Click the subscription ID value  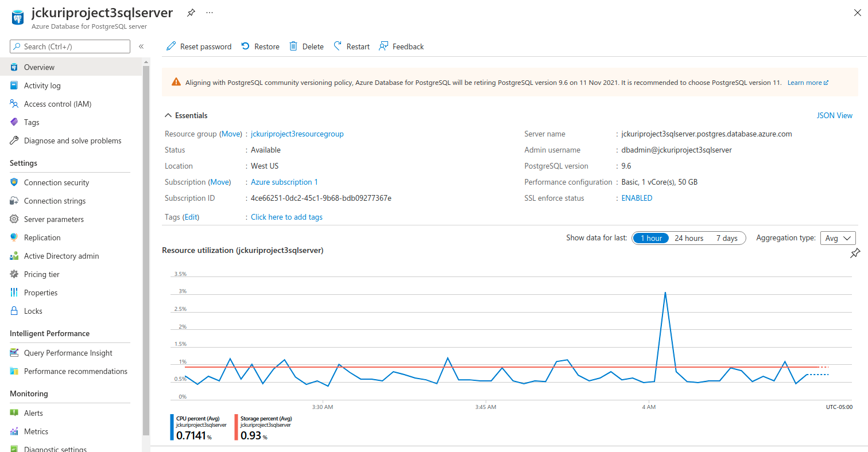[x=321, y=198]
